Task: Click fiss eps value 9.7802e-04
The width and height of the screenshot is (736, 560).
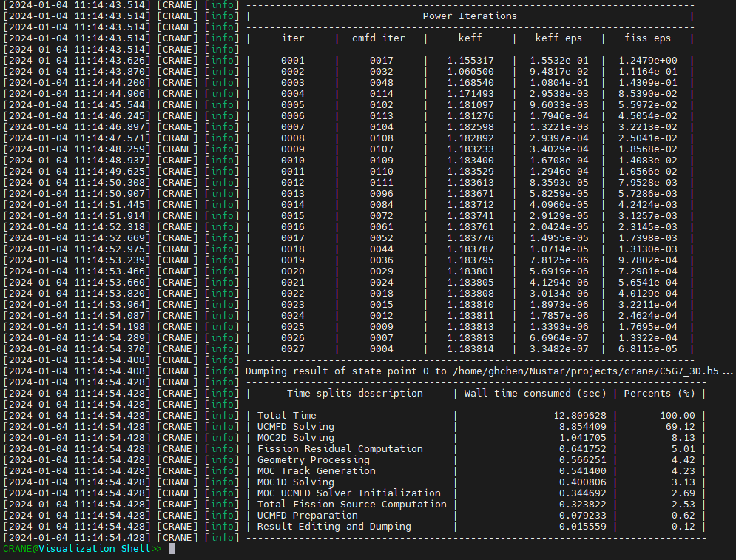Action: (648, 260)
